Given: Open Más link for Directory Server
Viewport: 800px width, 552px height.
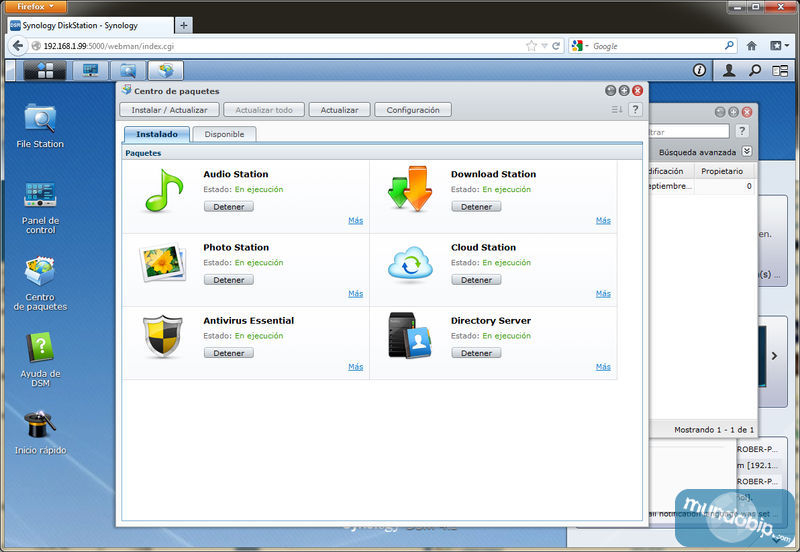Looking at the screenshot, I should 603,367.
